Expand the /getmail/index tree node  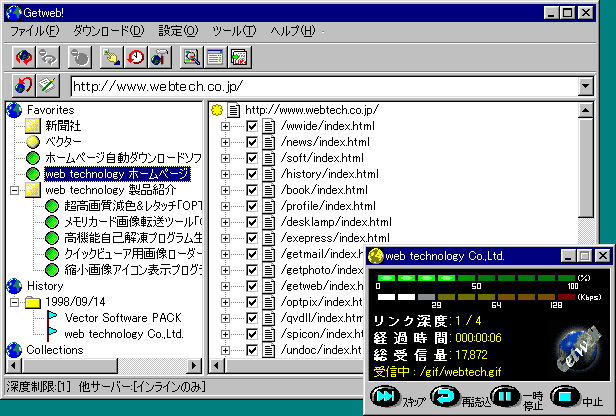point(226,255)
